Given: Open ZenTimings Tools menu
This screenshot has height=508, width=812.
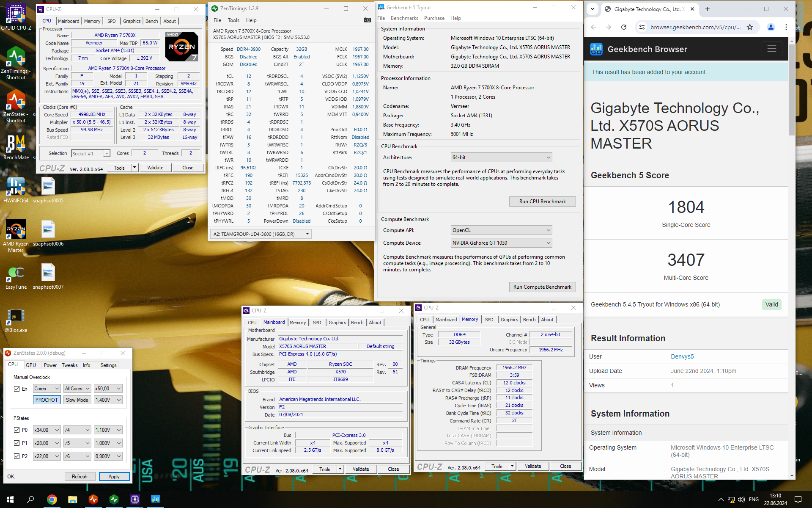Looking at the screenshot, I should [233, 20].
